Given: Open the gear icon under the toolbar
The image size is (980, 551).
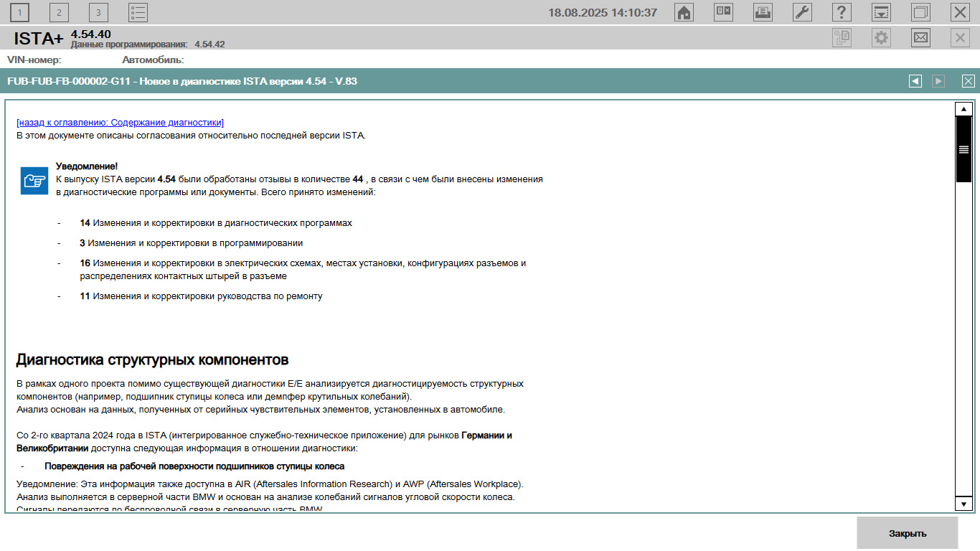Looking at the screenshot, I should click(x=881, y=38).
